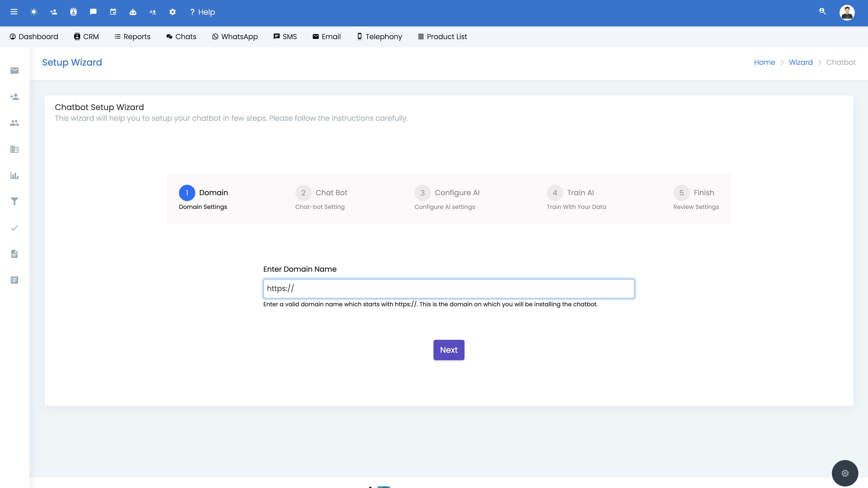
Task: Open the Telephony menu item
Action: tap(379, 37)
